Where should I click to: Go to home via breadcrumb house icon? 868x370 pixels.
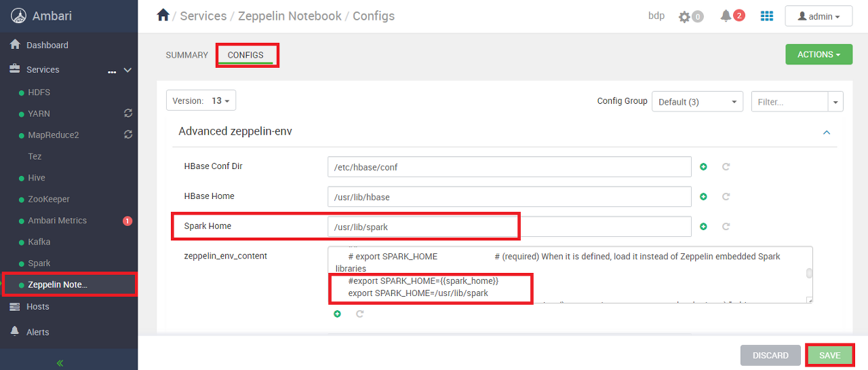(x=163, y=15)
